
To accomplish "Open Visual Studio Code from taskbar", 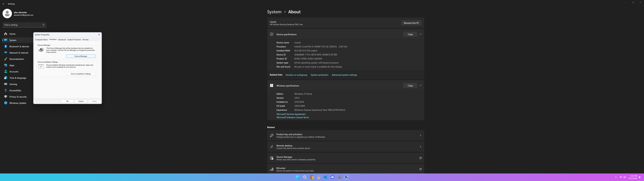I will pos(325,177).
